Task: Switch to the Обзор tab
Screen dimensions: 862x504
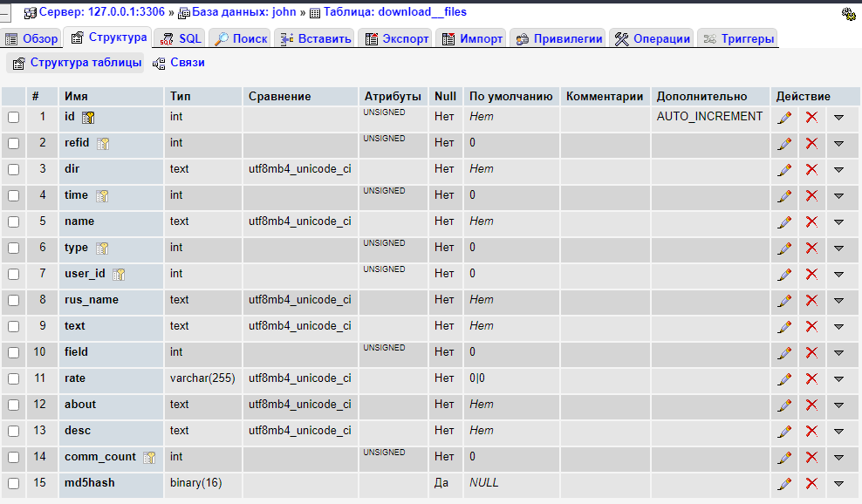Action: click(x=31, y=38)
